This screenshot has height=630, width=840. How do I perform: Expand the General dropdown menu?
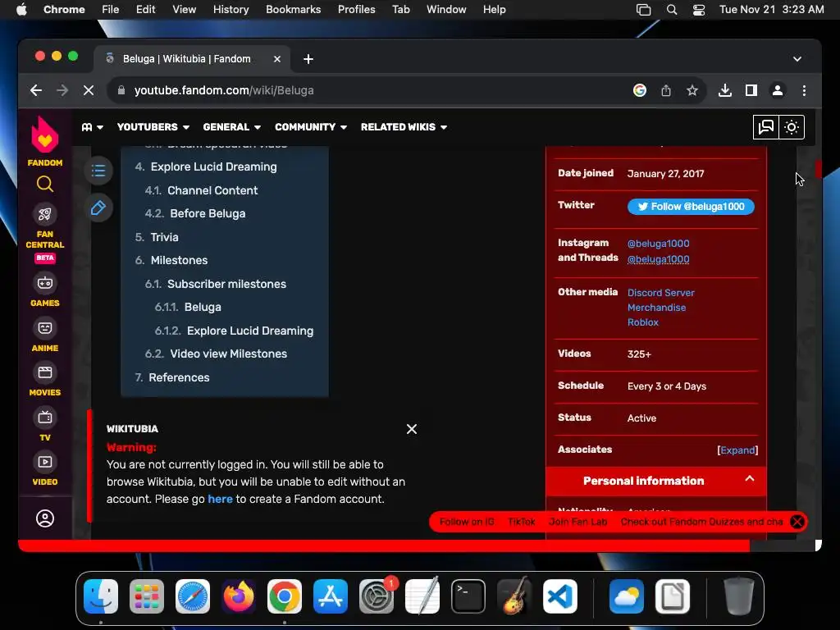pyautogui.click(x=231, y=127)
